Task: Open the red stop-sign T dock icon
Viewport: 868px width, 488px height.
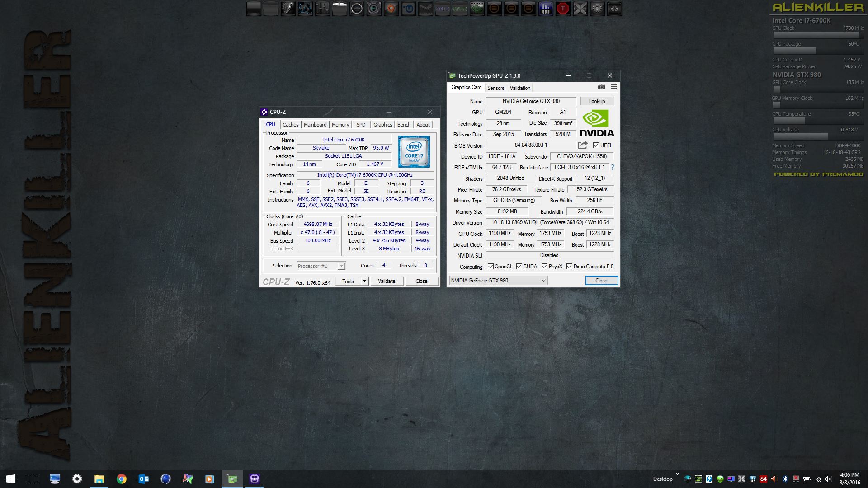Action: click(x=563, y=9)
